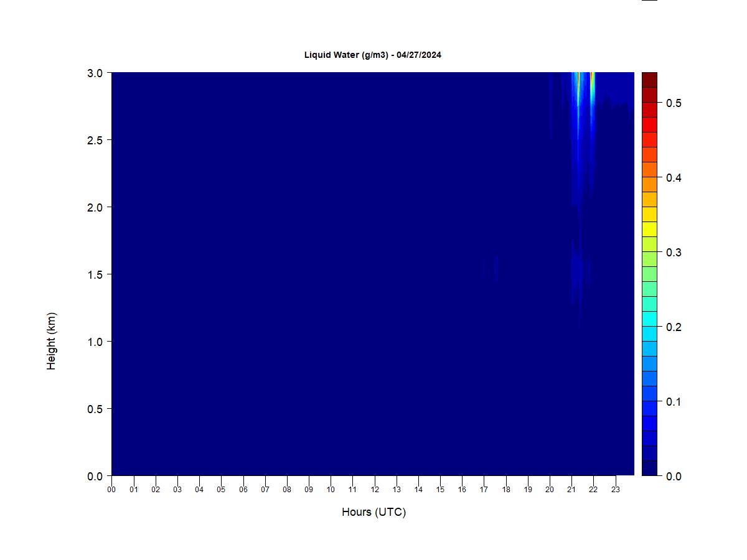Click hour label 04 on the time axis
Image resolution: width=747 pixels, height=560 pixels.
click(199, 490)
